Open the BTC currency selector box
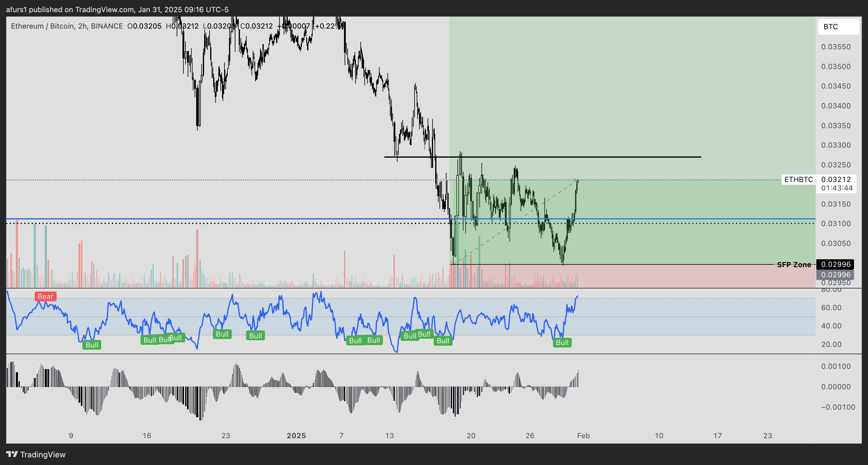 [x=838, y=27]
